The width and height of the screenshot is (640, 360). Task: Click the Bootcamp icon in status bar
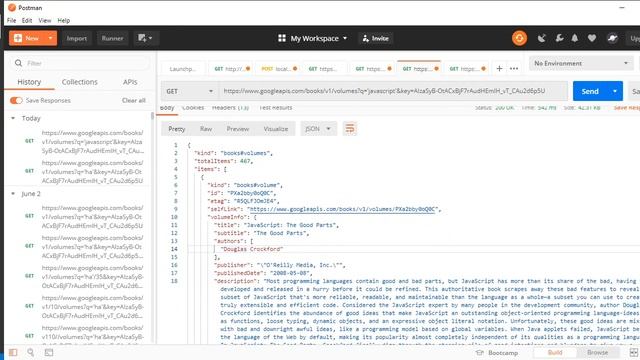480,353
